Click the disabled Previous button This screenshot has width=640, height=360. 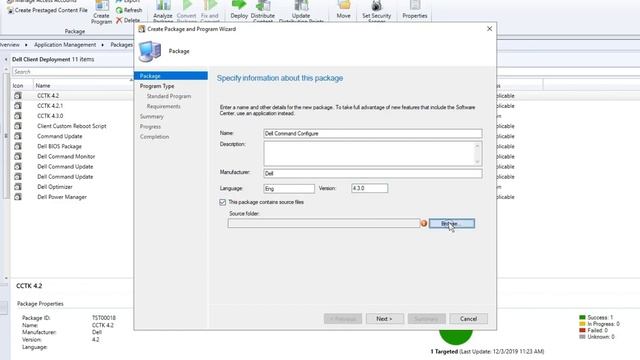(343, 319)
